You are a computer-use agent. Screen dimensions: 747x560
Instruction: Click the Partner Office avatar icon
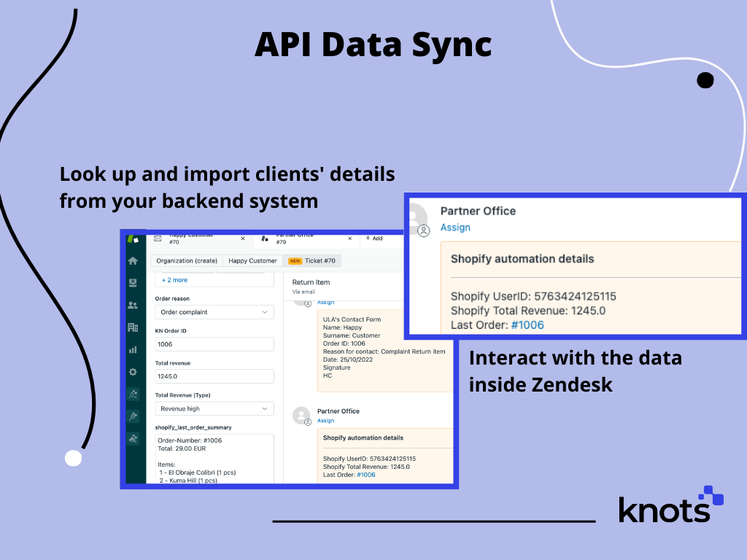click(x=424, y=228)
